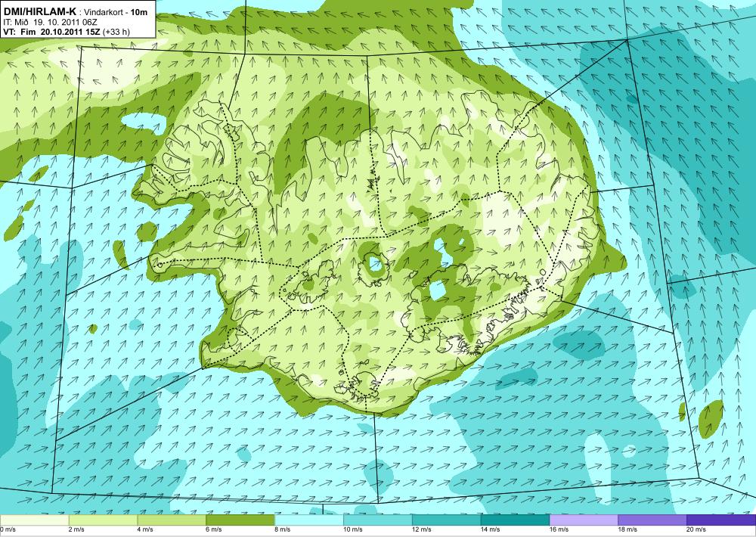Viewport: 756px width, 537px height.
Task: Click the "Vindarkort - 10m" map type text
Action: tap(116, 13)
